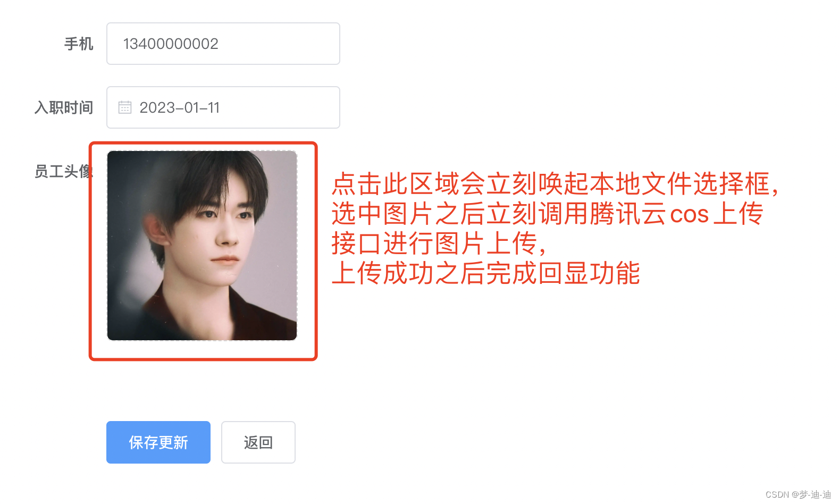Click the 员工头像 field label
Image resolution: width=839 pixels, height=504 pixels.
[64, 171]
